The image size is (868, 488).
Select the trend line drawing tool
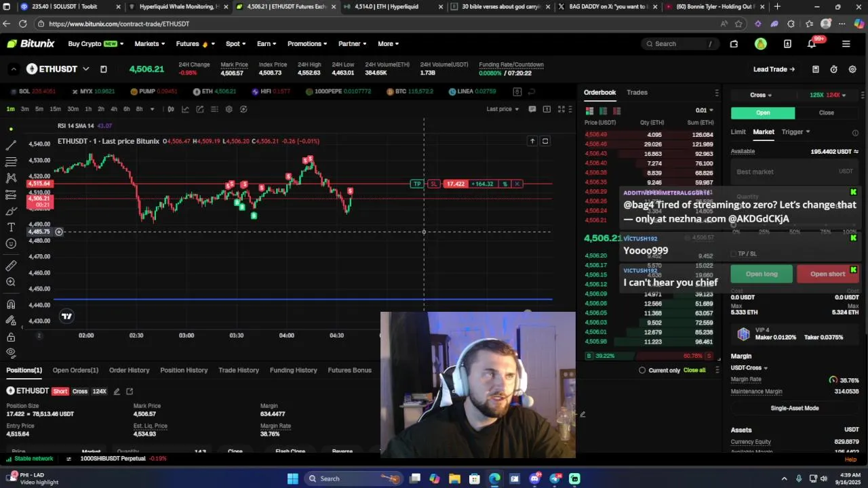coord(11,146)
